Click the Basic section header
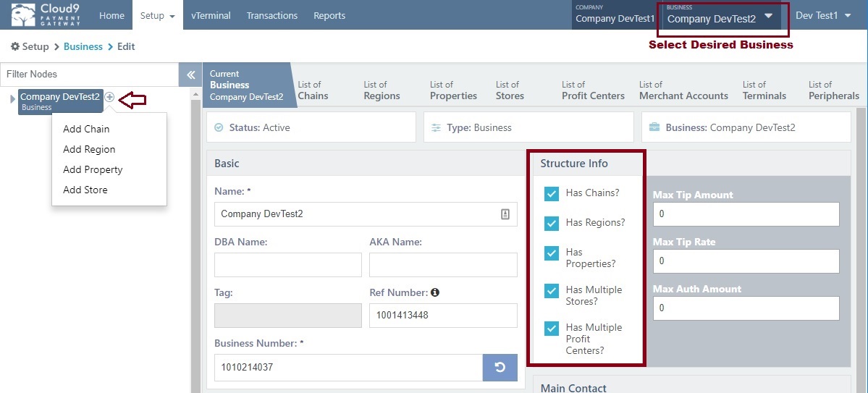The height and width of the screenshot is (393, 868). tap(227, 164)
